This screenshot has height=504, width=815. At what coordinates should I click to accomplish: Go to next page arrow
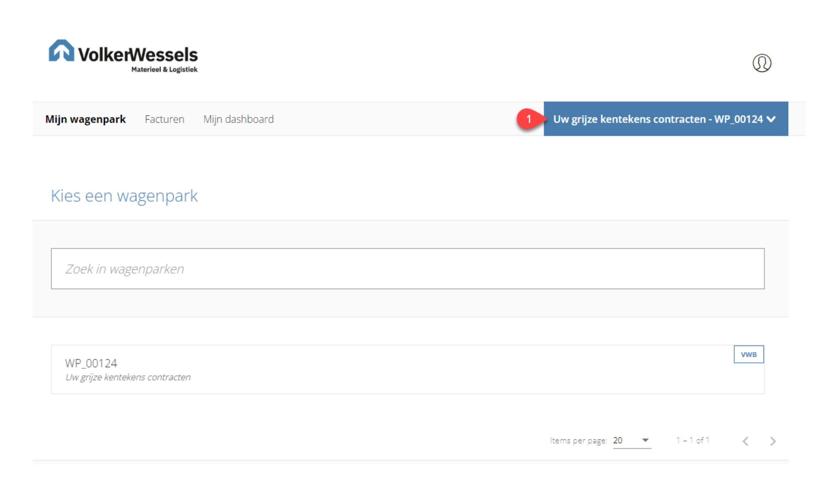[772, 441]
